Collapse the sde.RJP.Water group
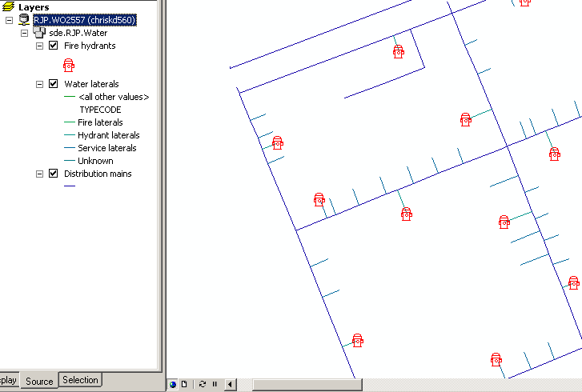 24,33
